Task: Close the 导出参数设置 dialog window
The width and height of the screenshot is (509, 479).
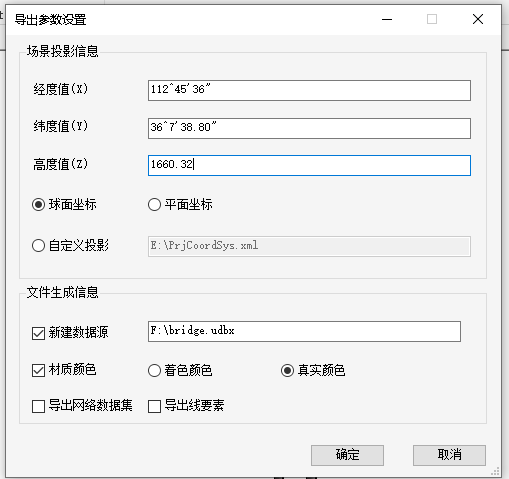Action: 478,19
